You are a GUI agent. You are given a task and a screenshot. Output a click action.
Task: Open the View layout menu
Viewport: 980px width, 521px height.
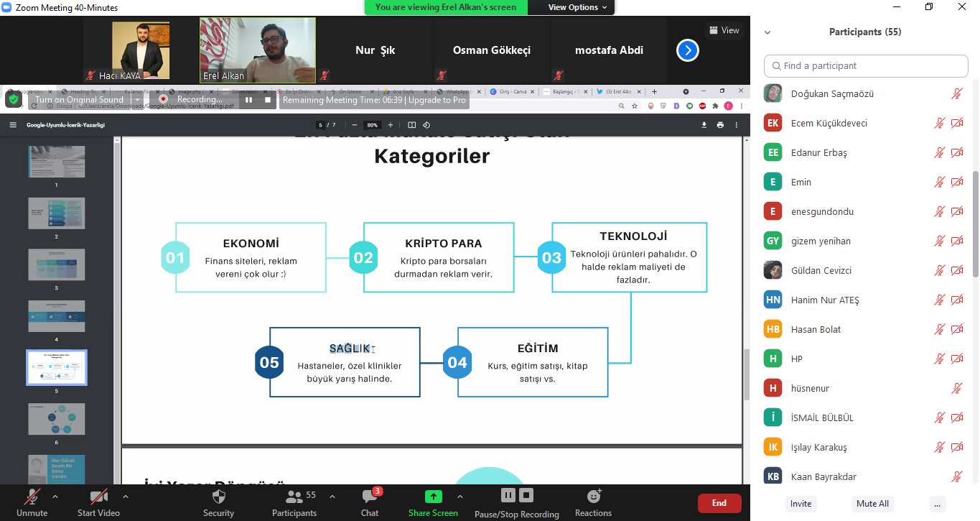(724, 30)
